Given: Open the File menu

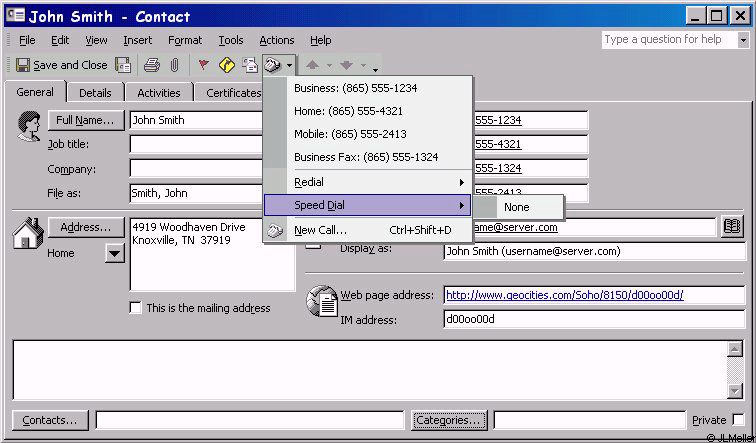Looking at the screenshot, I should click(27, 40).
